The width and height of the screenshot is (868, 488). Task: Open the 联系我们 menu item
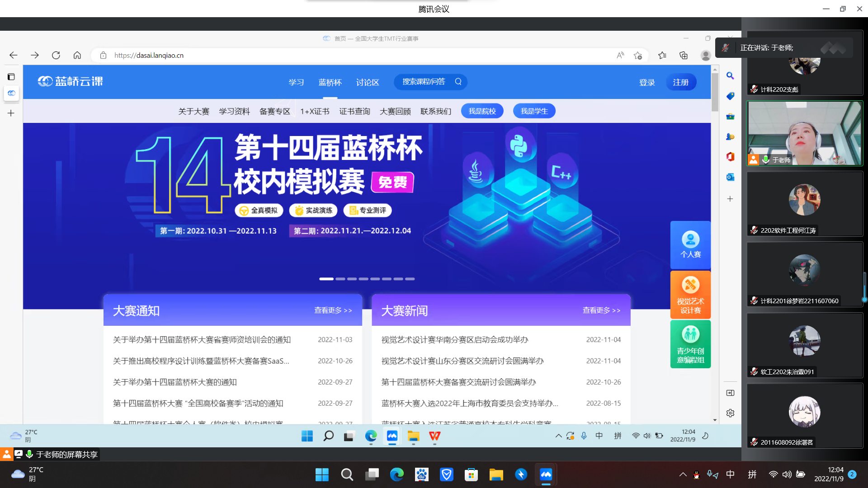tap(436, 111)
